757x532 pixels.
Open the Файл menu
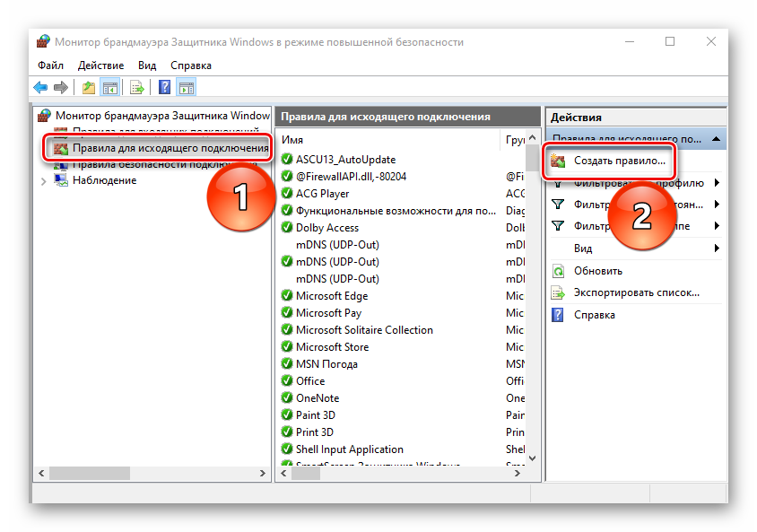pyautogui.click(x=51, y=65)
